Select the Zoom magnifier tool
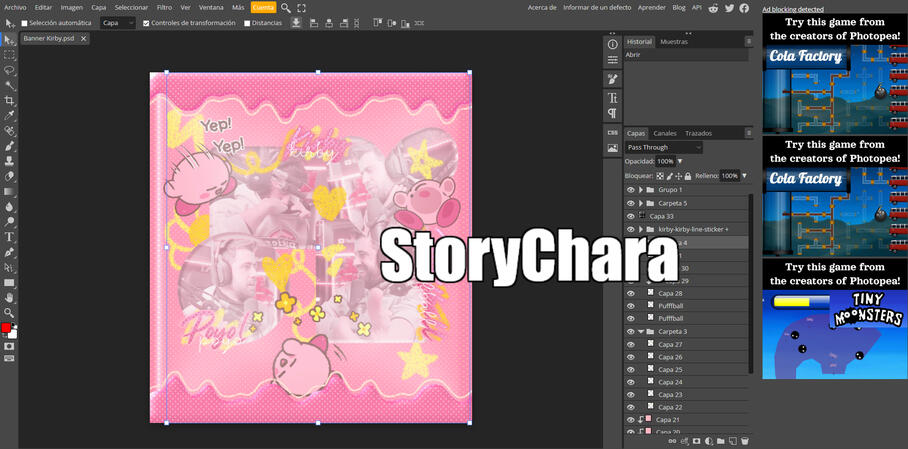The height and width of the screenshot is (449, 908). point(10,313)
